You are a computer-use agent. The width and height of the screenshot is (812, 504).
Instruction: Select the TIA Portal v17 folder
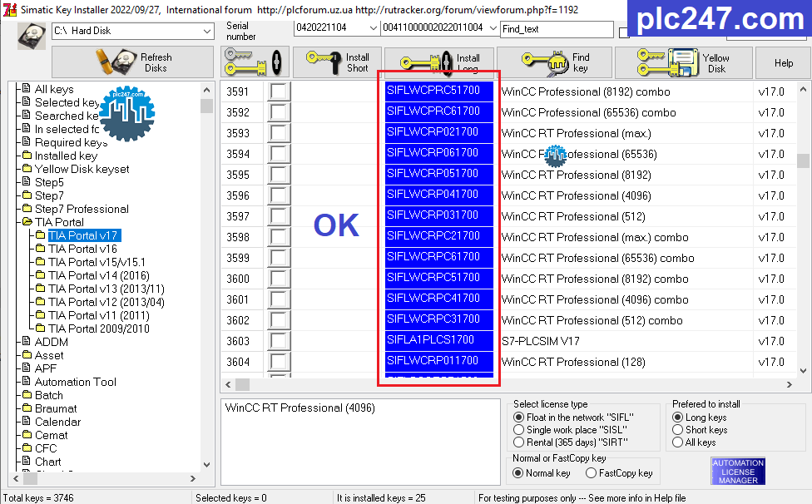tap(83, 235)
